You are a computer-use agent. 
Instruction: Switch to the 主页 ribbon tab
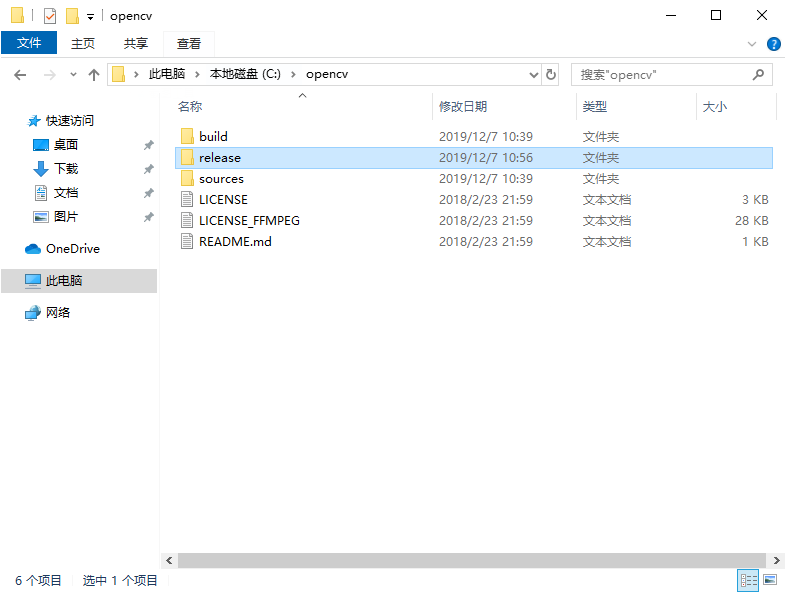point(83,44)
